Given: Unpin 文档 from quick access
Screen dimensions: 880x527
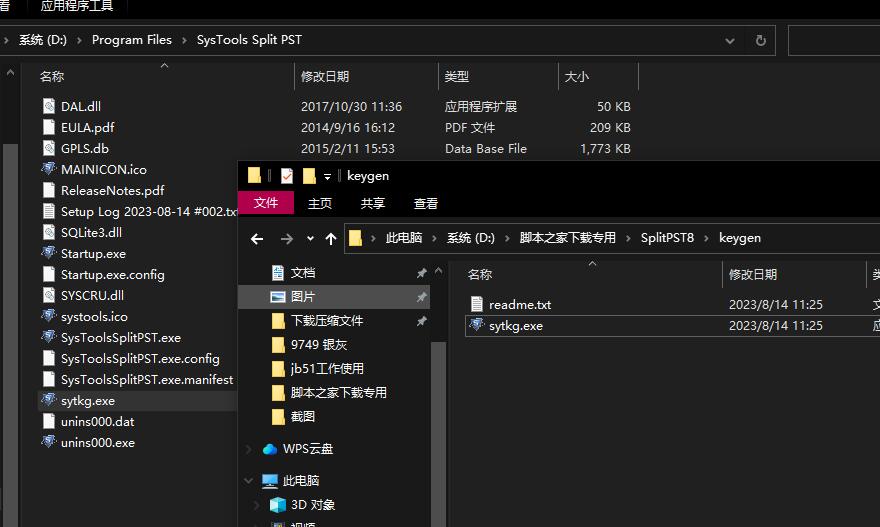Looking at the screenshot, I should 421,273.
